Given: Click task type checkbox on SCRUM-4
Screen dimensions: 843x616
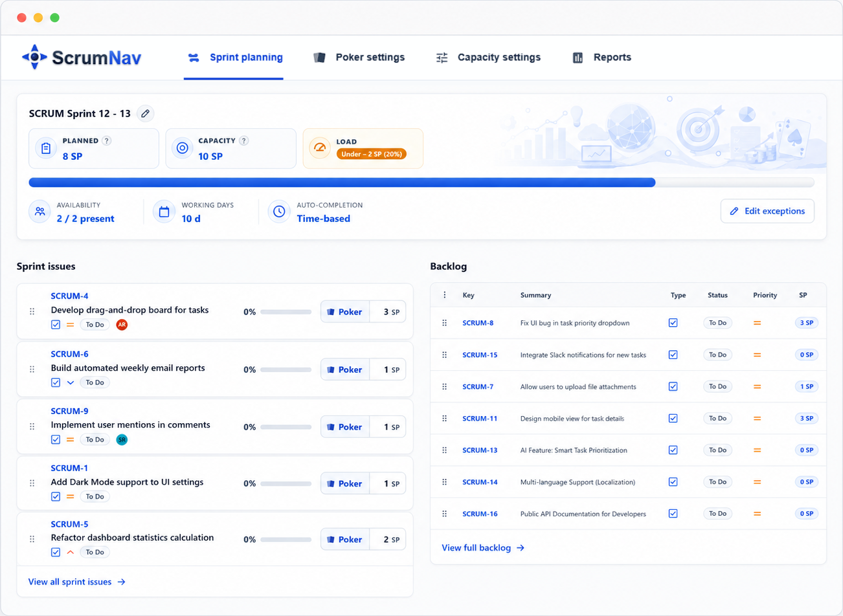Looking at the screenshot, I should coord(56,325).
